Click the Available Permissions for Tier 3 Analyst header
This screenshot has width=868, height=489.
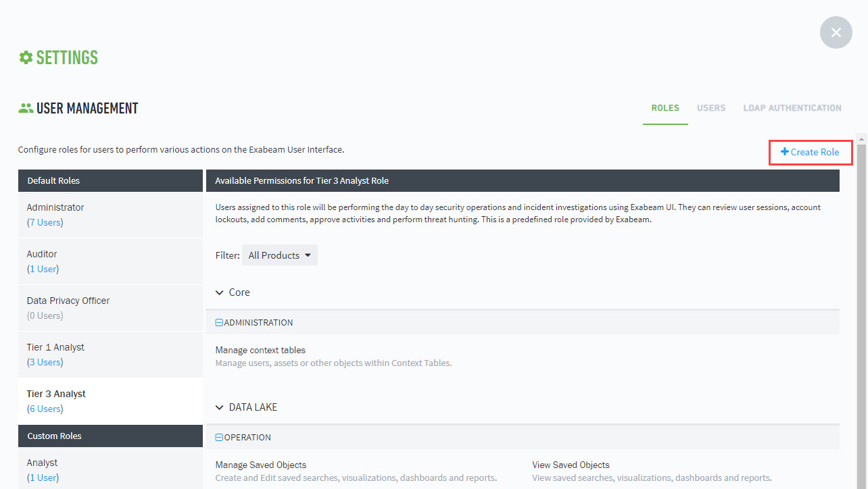pyautogui.click(x=523, y=181)
